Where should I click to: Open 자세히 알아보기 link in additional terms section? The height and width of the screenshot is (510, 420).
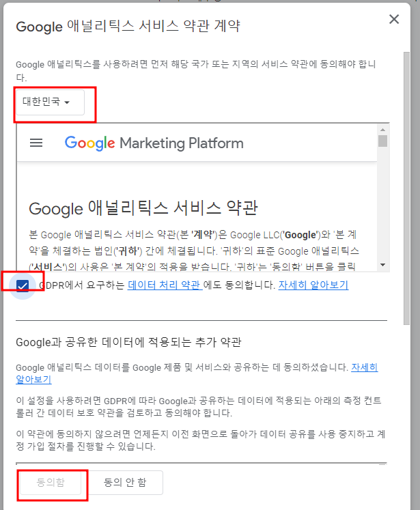click(365, 367)
